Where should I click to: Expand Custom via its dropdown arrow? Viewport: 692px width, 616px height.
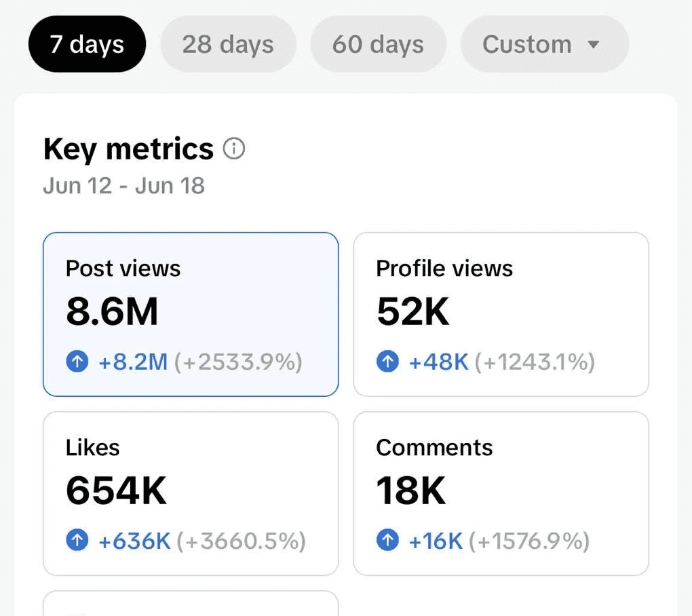[594, 45]
